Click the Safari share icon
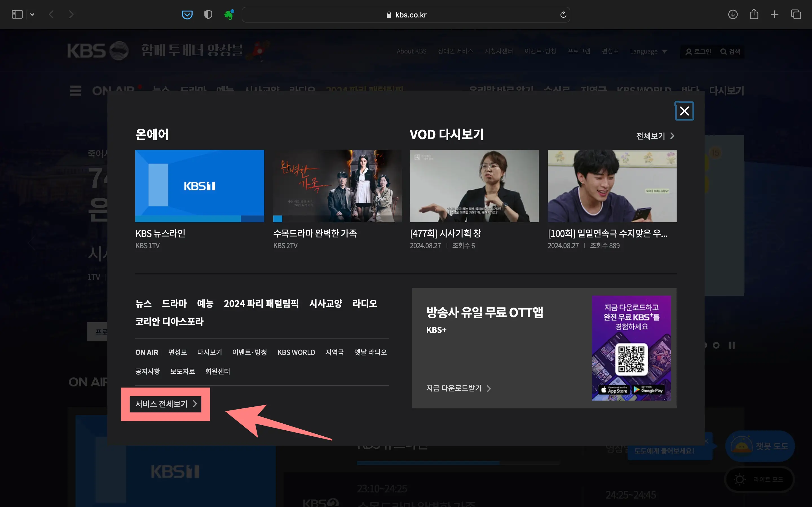 [754, 14]
